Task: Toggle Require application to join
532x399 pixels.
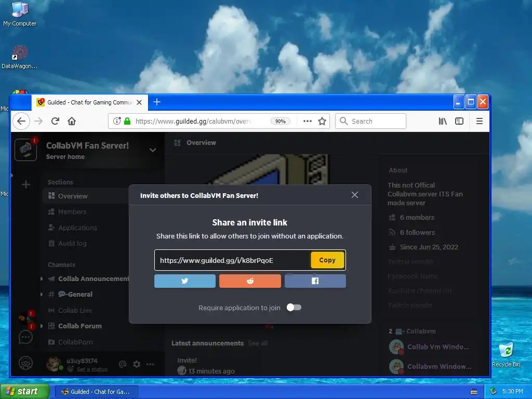Action: 294,308
